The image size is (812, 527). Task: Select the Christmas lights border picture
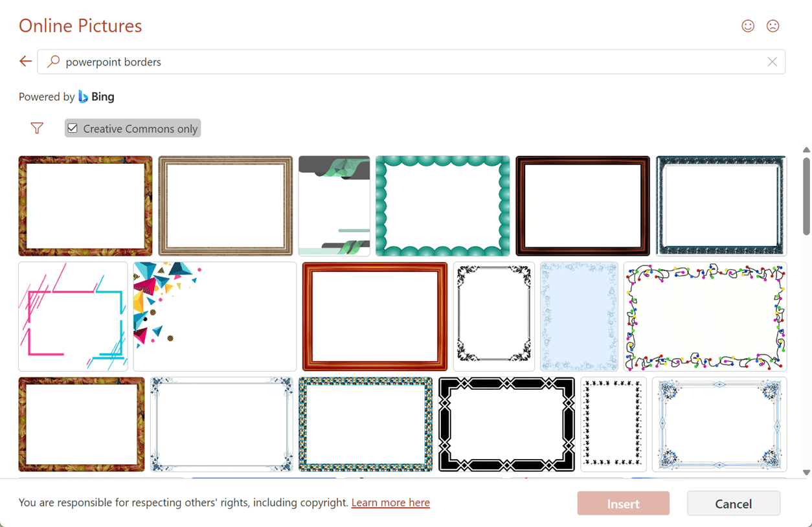(x=705, y=317)
